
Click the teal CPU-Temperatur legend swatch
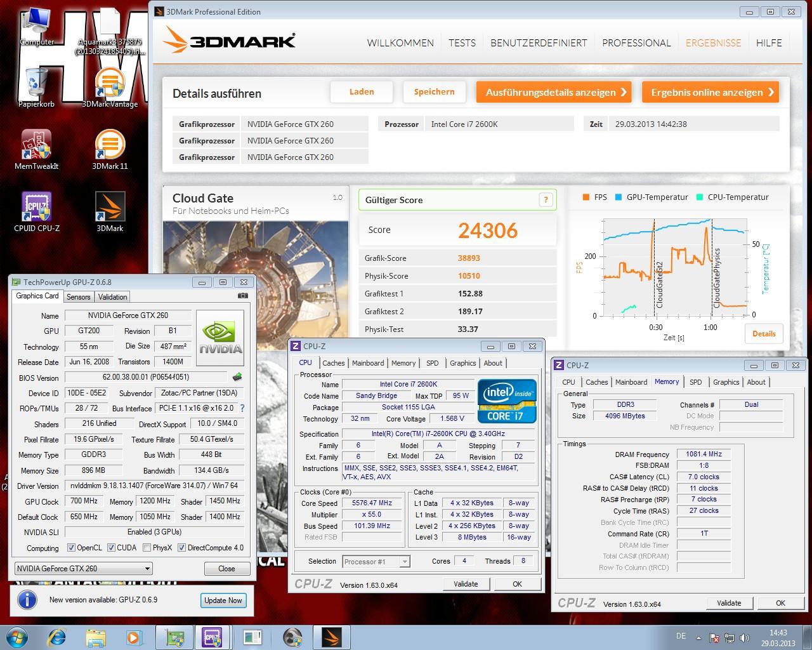[699, 197]
